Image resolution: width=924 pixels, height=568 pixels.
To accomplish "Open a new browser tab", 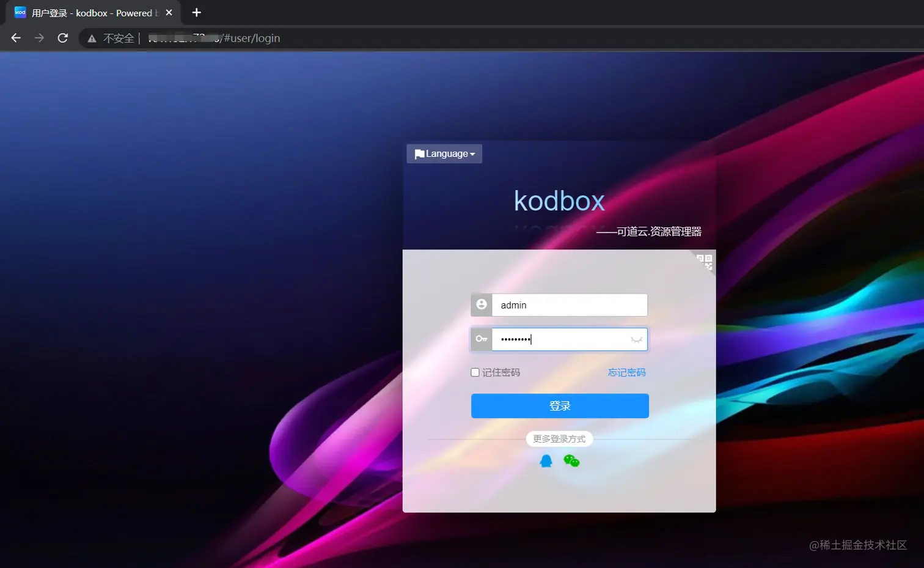I will [x=196, y=12].
